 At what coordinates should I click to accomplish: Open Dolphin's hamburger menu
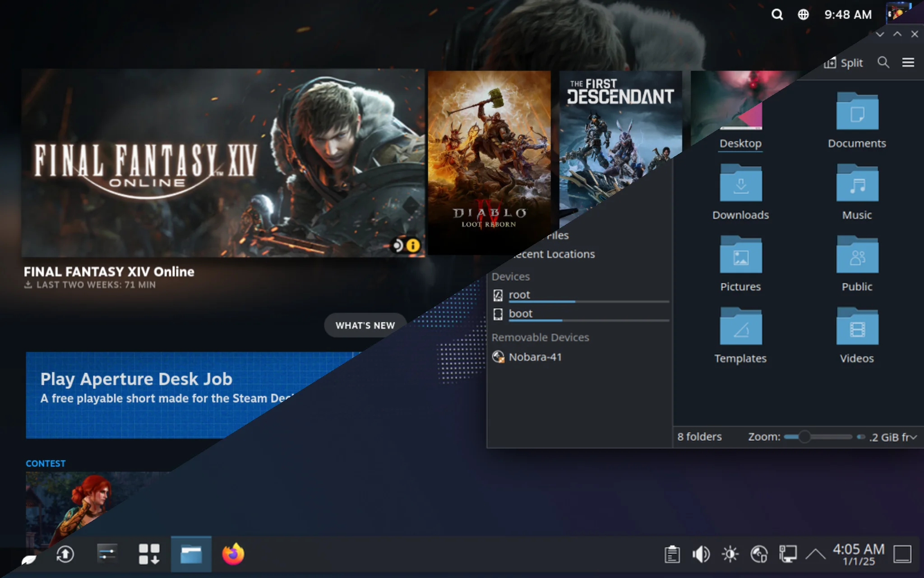click(907, 63)
